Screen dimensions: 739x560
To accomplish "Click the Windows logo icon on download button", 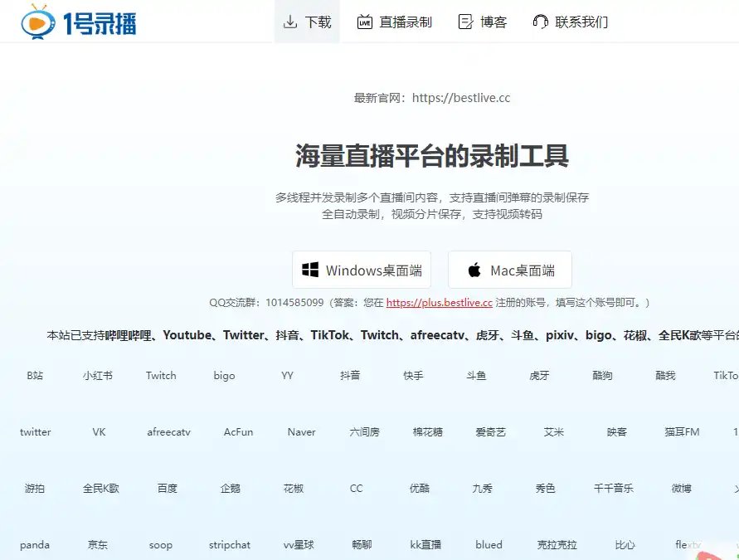I will 310,270.
